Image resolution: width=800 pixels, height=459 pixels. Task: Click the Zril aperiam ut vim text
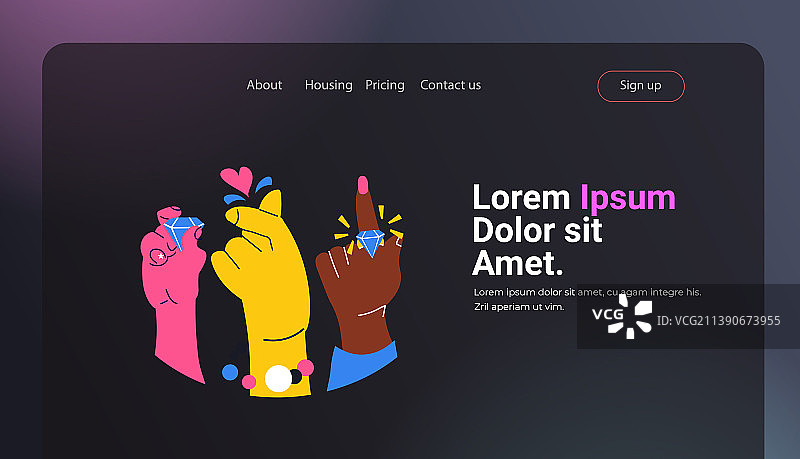pyautogui.click(x=519, y=307)
